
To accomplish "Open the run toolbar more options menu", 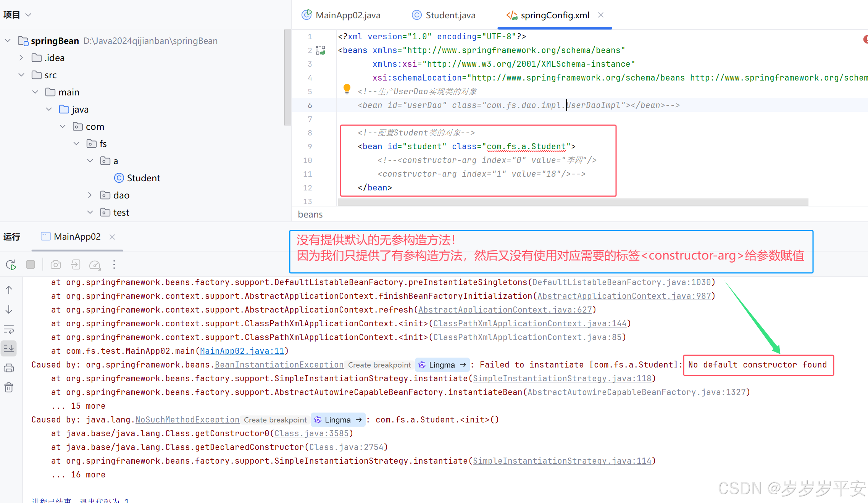I will pos(114,264).
